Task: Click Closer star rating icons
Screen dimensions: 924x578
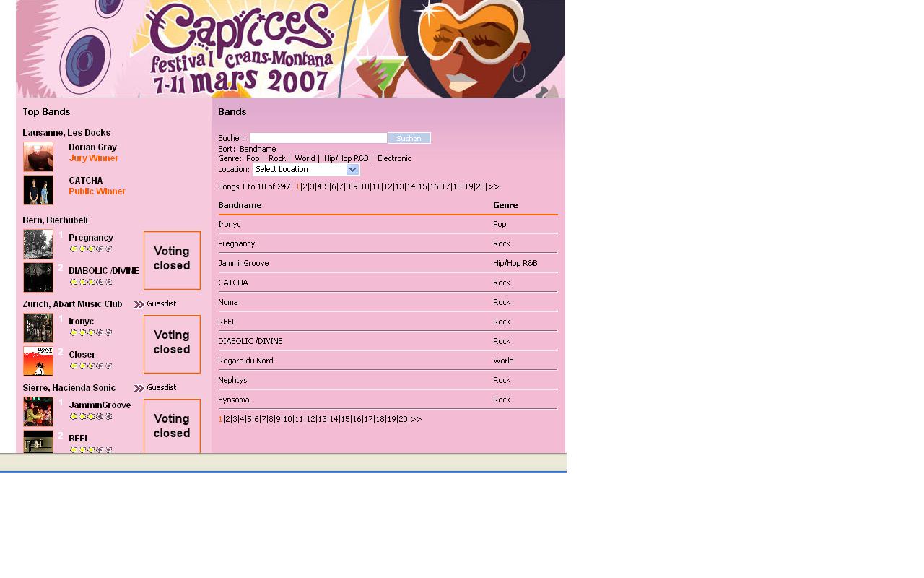Action: point(91,366)
